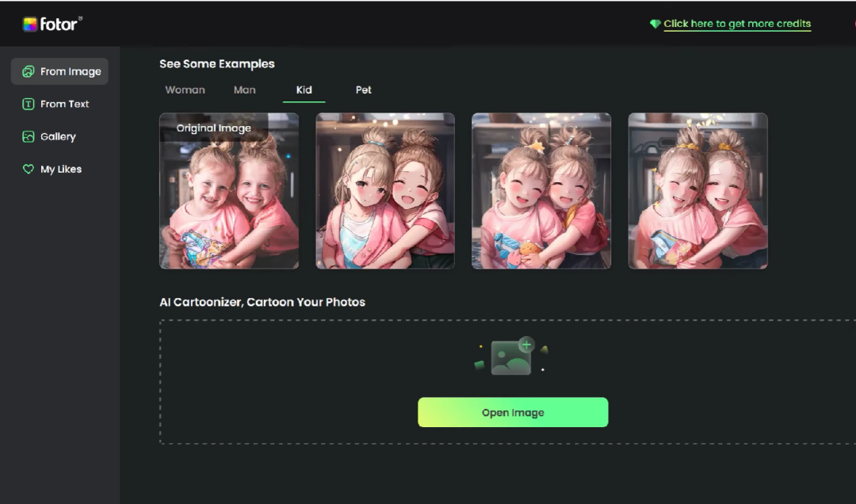Open the second example, first cartoon version
Viewport: 856px width, 504px height.
385,191
